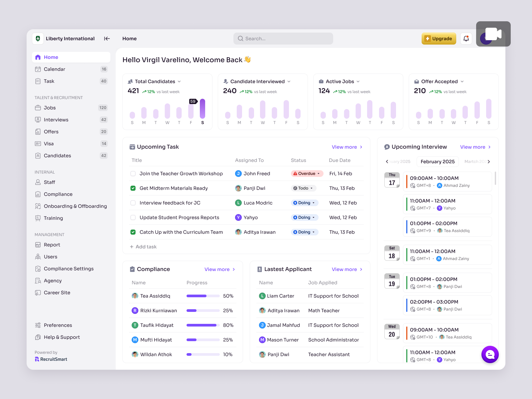
Task: Click the notification bell icon
Action: tap(466, 38)
